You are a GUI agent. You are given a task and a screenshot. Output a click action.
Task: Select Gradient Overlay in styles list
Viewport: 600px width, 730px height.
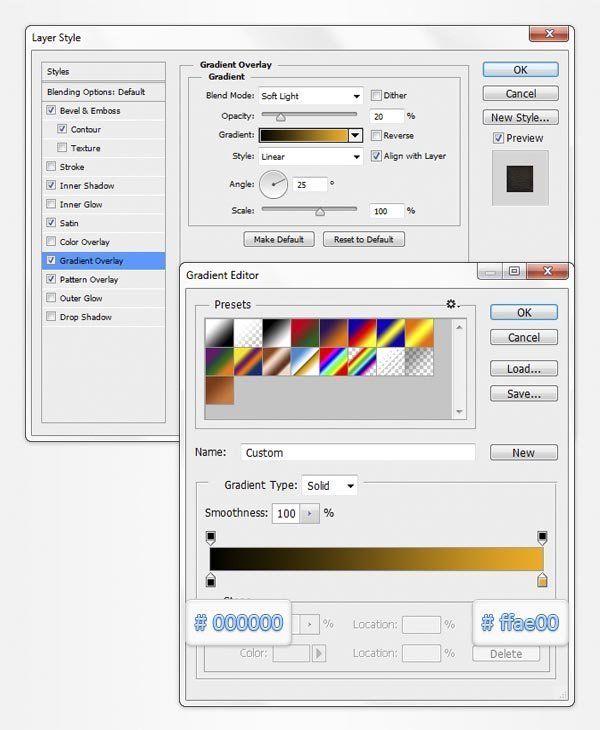103,261
